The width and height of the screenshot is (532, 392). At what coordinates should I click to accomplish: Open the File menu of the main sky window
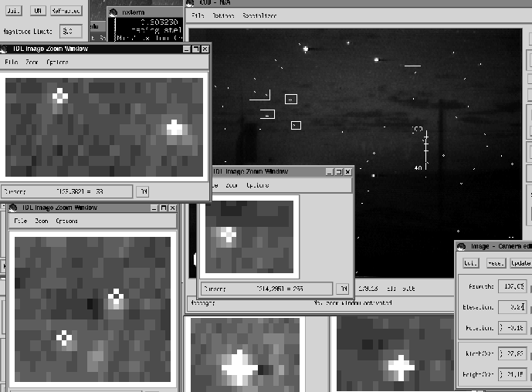pyautogui.click(x=198, y=15)
